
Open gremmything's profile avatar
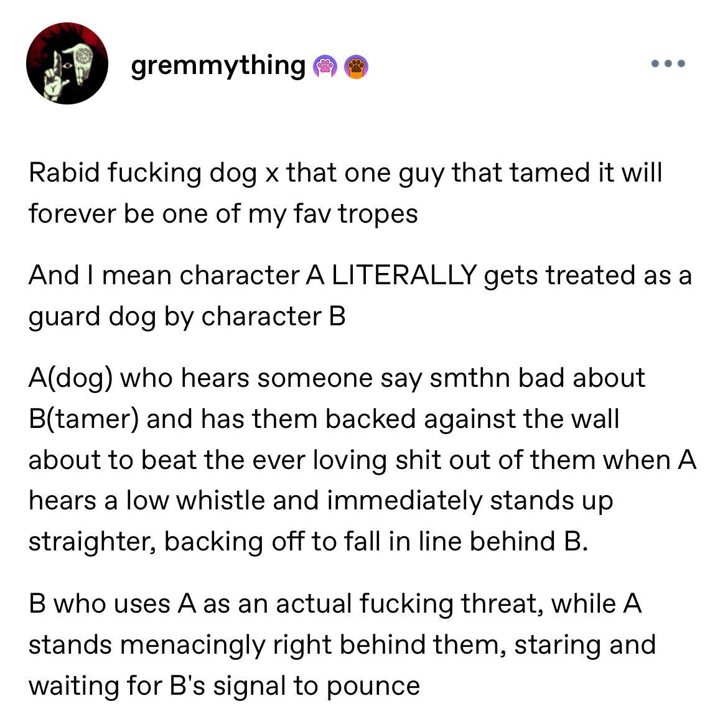tap(67, 63)
